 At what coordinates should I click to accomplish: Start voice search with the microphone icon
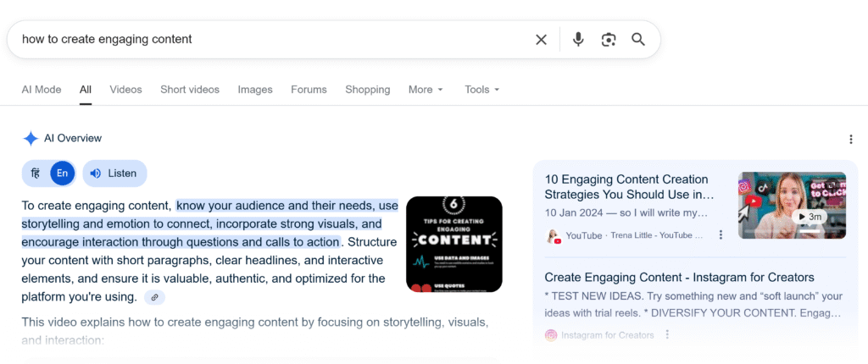pos(578,40)
